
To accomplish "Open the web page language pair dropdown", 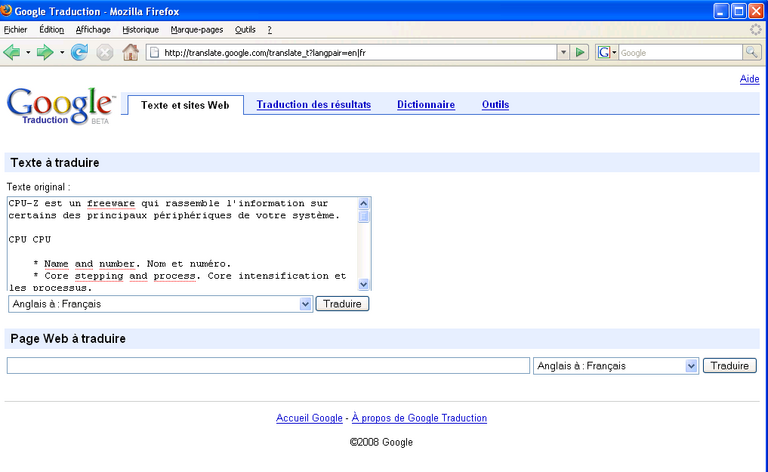I will [x=616, y=366].
